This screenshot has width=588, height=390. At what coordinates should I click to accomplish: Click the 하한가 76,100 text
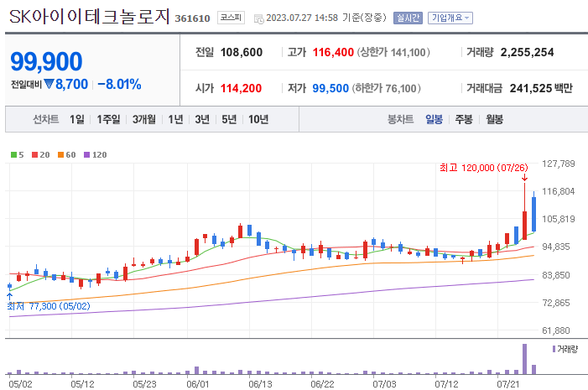pyautogui.click(x=386, y=88)
